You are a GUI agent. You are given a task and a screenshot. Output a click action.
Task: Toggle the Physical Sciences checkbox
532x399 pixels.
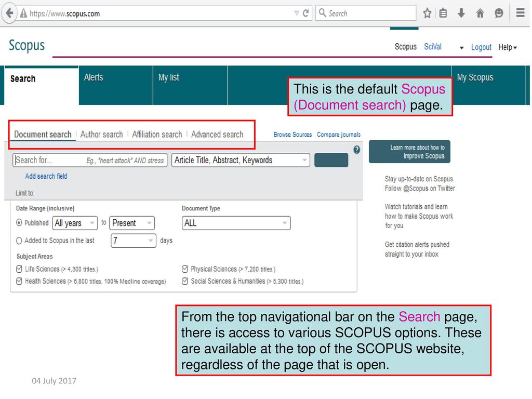coord(185,269)
